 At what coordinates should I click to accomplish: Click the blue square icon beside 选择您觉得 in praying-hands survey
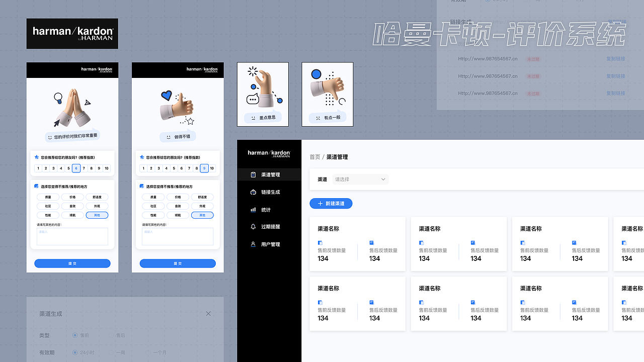37,186
